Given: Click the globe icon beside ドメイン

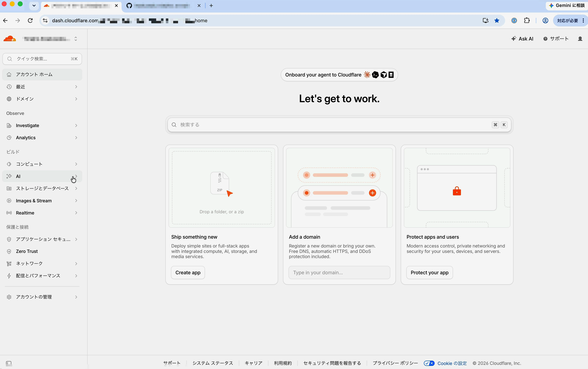Looking at the screenshot, I should pos(9,99).
